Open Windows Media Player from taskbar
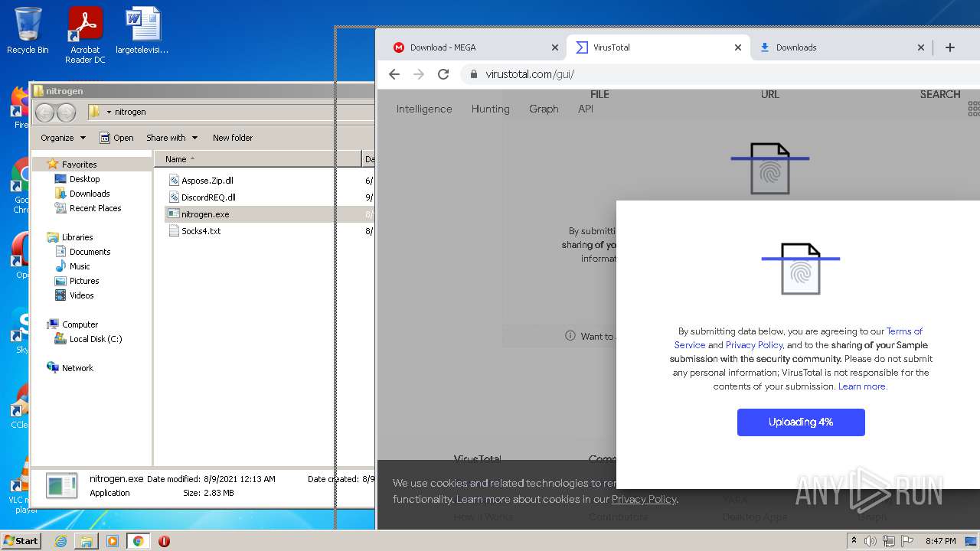 (113, 541)
